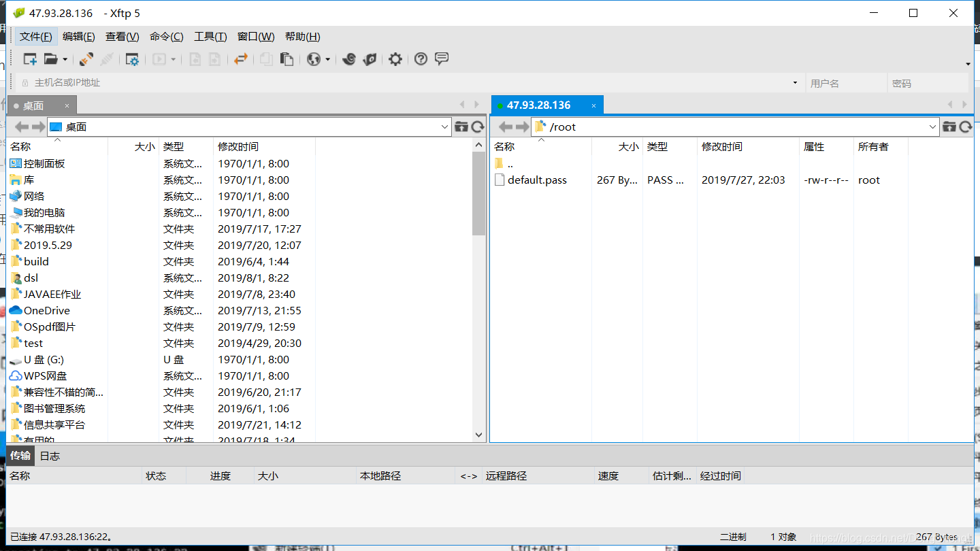This screenshot has width=980, height=551.
Task: Select the OneDrive entry
Action: pos(46,311)
